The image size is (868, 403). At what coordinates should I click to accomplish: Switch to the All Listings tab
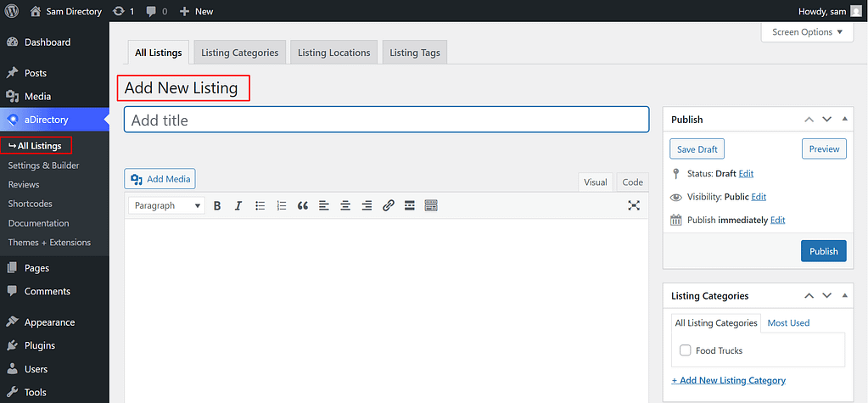click(159, 53)
